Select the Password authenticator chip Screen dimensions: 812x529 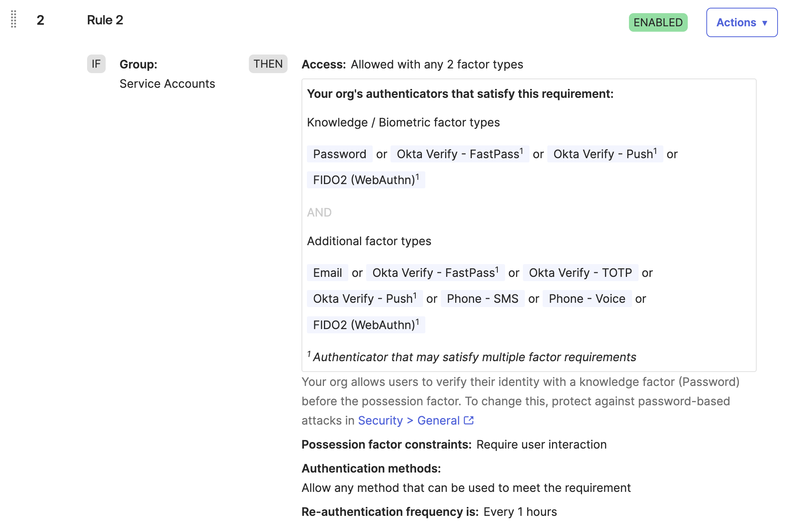pos(339,154)
